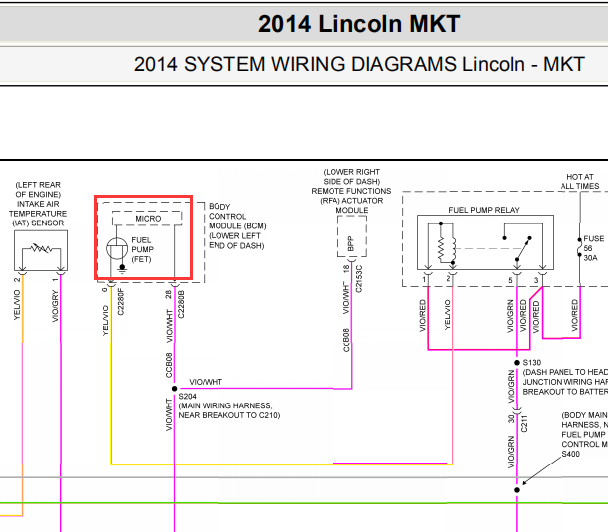Click the Remote Functions (RFA) Actuator Module label
608x532 pixels.
(351, 191)
